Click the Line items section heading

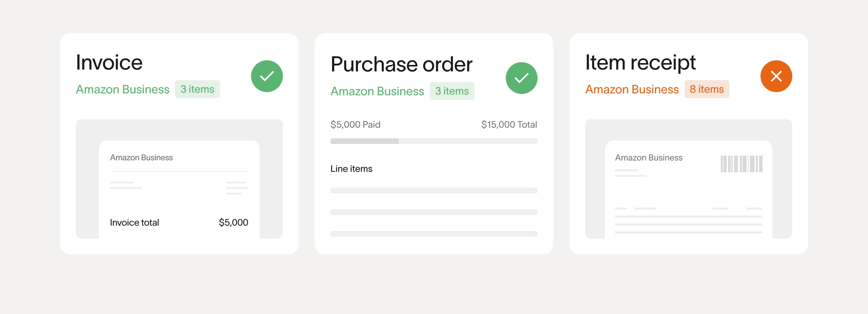pos(351,169)
